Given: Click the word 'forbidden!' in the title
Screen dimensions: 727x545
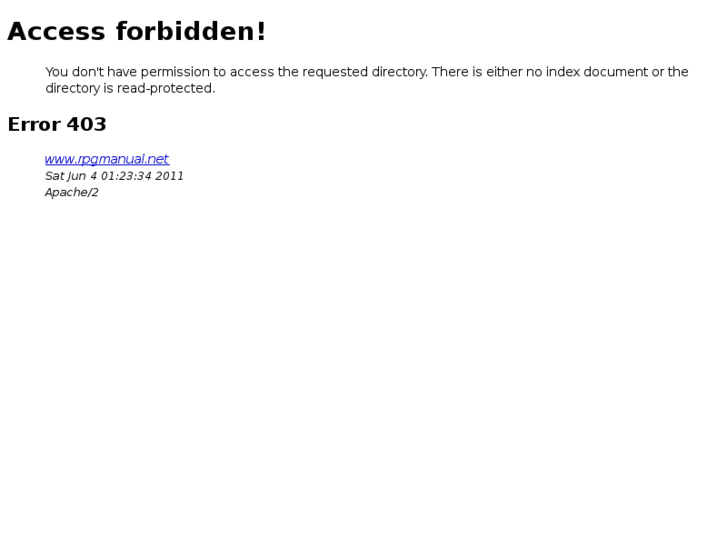Looking at the screenshot, I should pos(191,32).
